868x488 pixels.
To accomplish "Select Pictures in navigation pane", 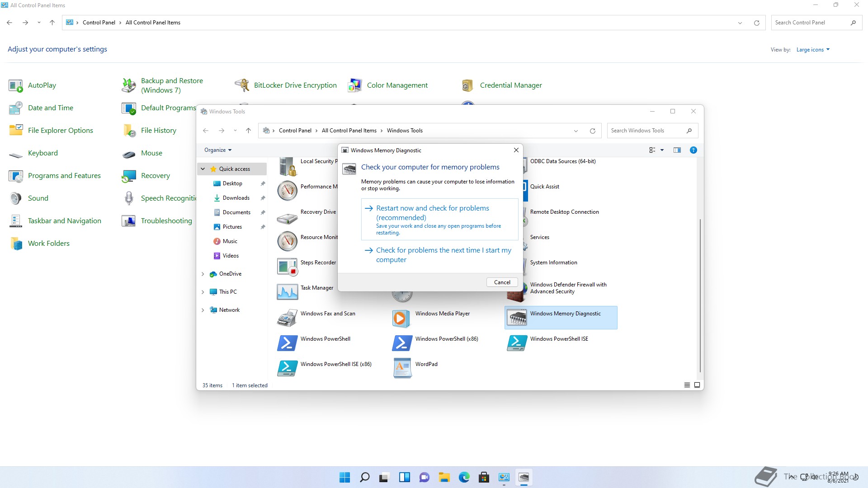I will coord(232,227).
